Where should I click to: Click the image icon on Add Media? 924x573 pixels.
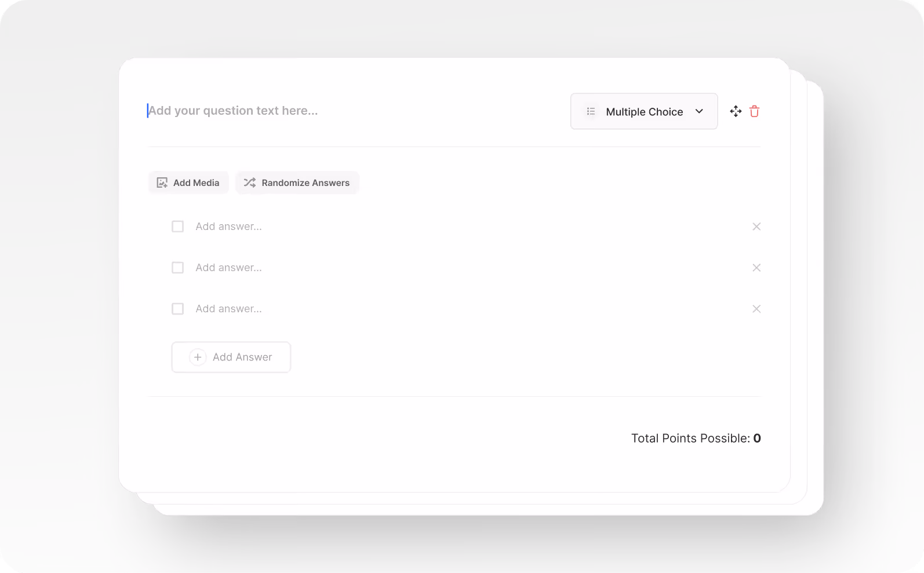tap(162, 183)
